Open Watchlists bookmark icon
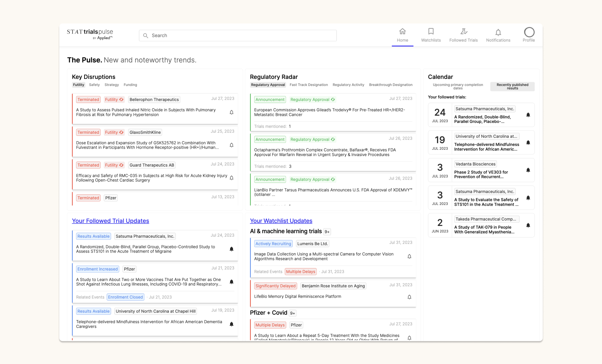 pos(431,32)
